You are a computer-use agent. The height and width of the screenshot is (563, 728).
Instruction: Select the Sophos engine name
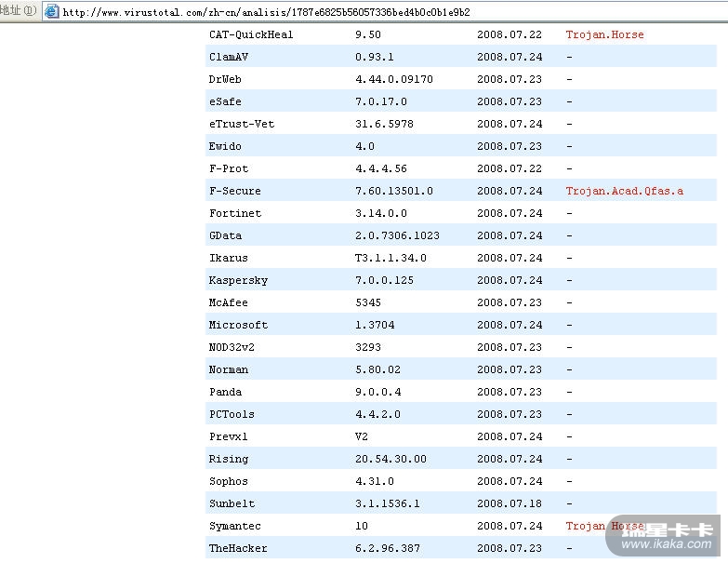click(x=229, y=481)
